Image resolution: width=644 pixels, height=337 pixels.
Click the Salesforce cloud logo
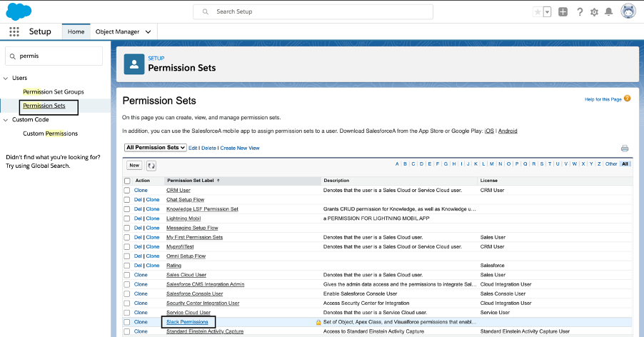coord(19,11)
